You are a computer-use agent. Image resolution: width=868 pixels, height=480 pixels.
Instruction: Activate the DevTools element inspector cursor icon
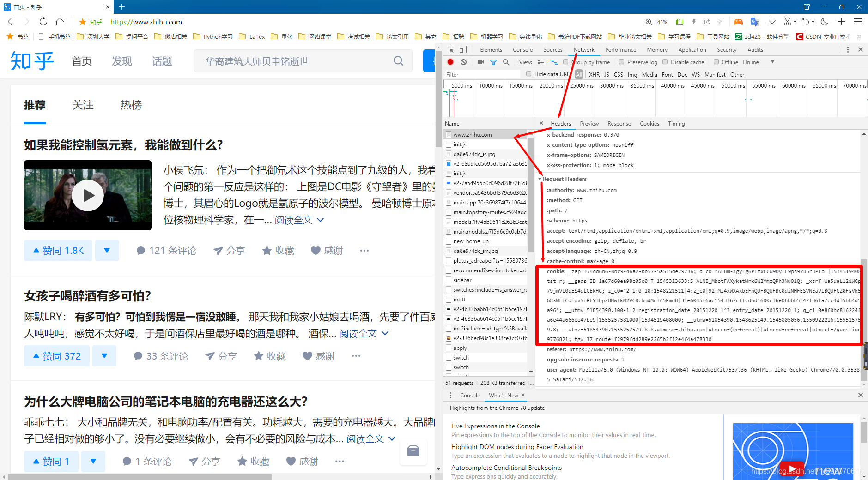[x=450, y=50]
